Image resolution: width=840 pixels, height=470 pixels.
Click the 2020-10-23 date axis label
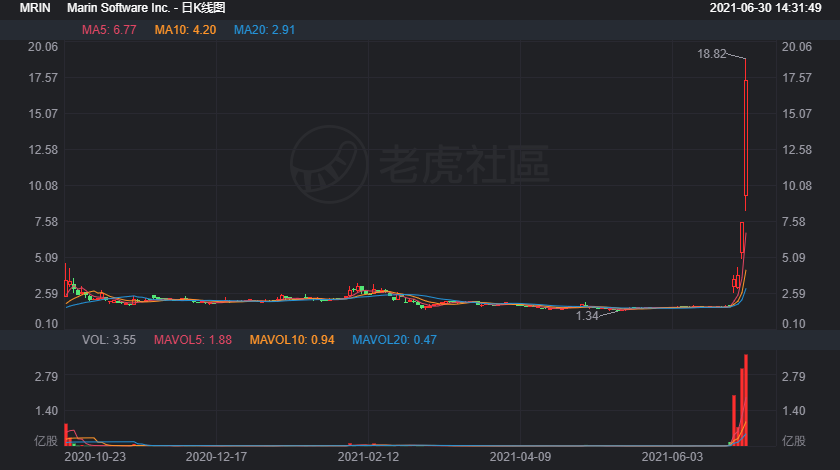[x=95, y=457]
